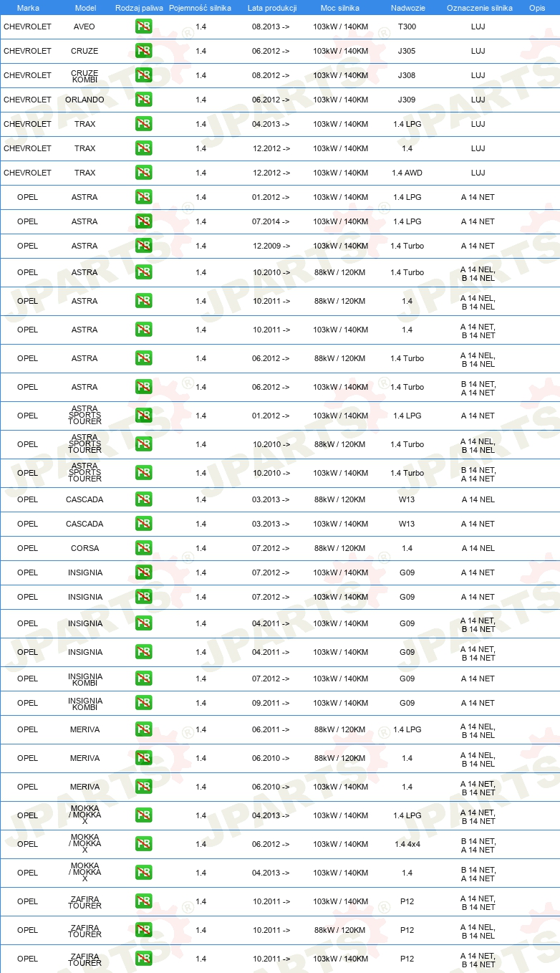
Task: Select the AVEO model cell
Action: pos(85,27)
